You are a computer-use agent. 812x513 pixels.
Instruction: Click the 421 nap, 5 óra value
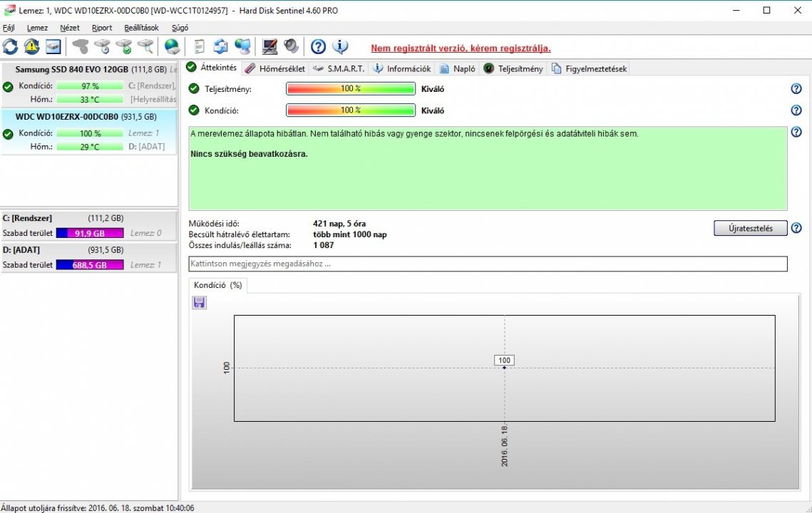point(339,224)
